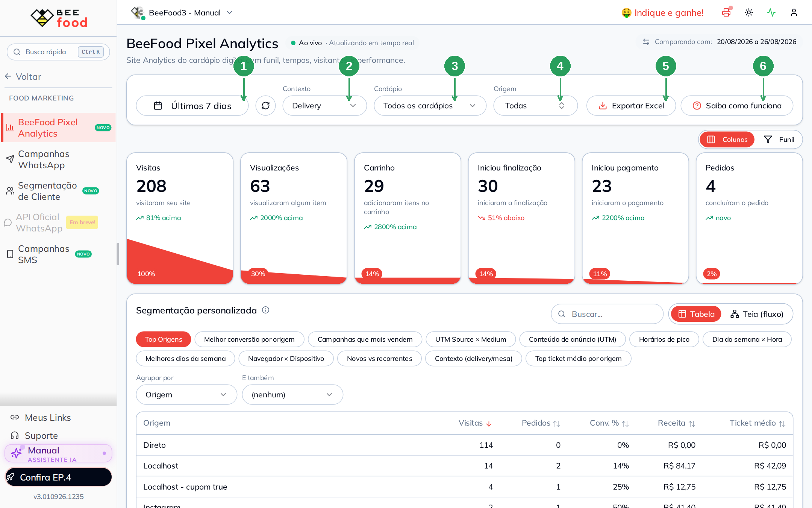812x508 pixels.
Task: Click the printer icon in the header
Action: click(x=726, y=12)
